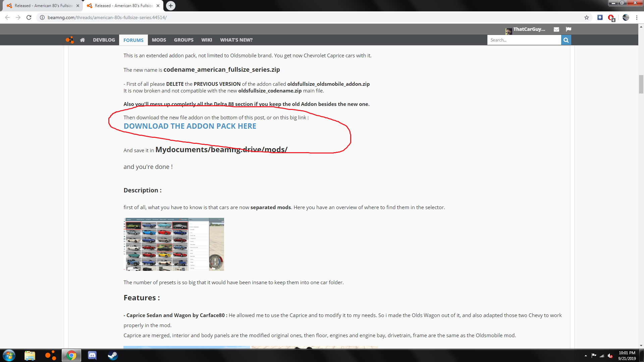Go to the forum home icon
This screenshot has height=362, width=644.
83,40
